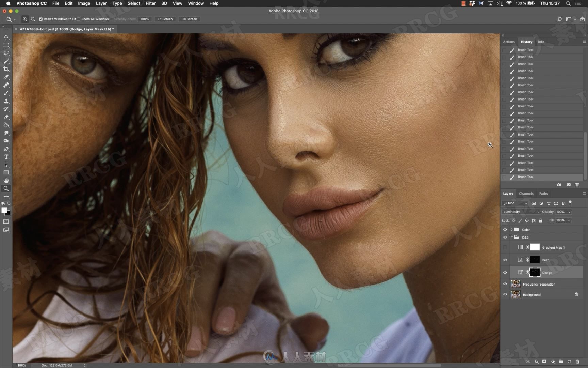This screenshot has width=588, height=368.
Task: Select the Healing Brush tool
Action: [6, 85]
